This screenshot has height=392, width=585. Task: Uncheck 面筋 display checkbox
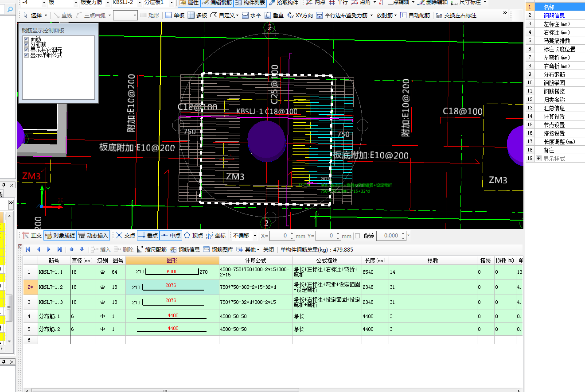click(27, 39)
